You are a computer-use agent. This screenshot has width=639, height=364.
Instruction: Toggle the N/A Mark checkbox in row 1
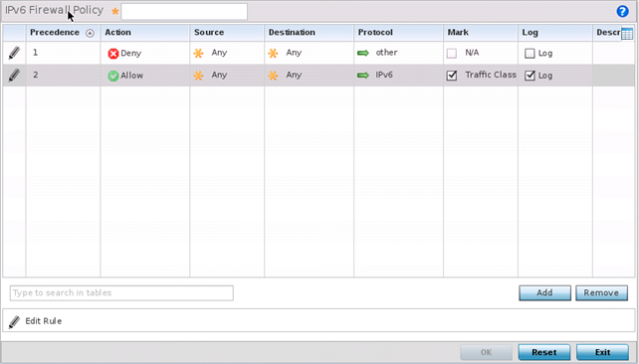(452, 54)
